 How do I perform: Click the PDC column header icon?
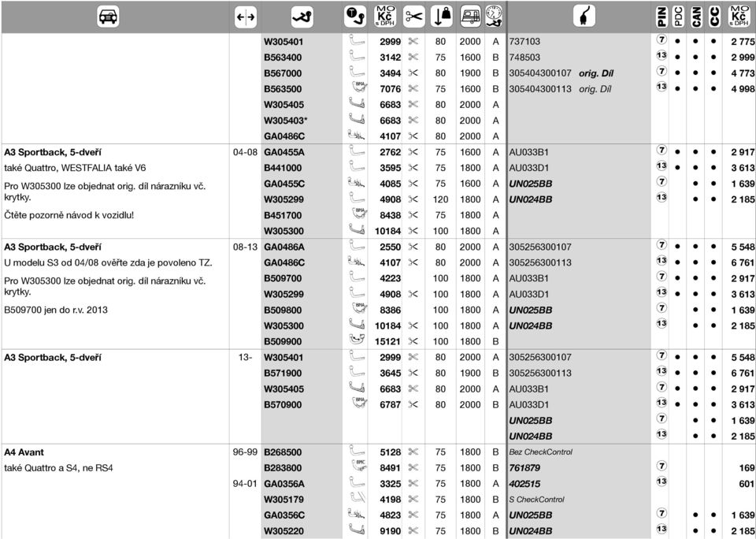(x=678, y=17)
